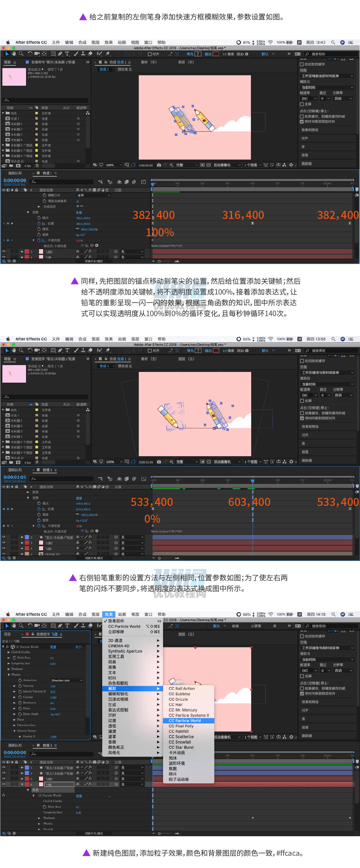Expand 合成选项 row in 13:43 timeline
This screenshot has width=360, height=868.
pos(39,207)
